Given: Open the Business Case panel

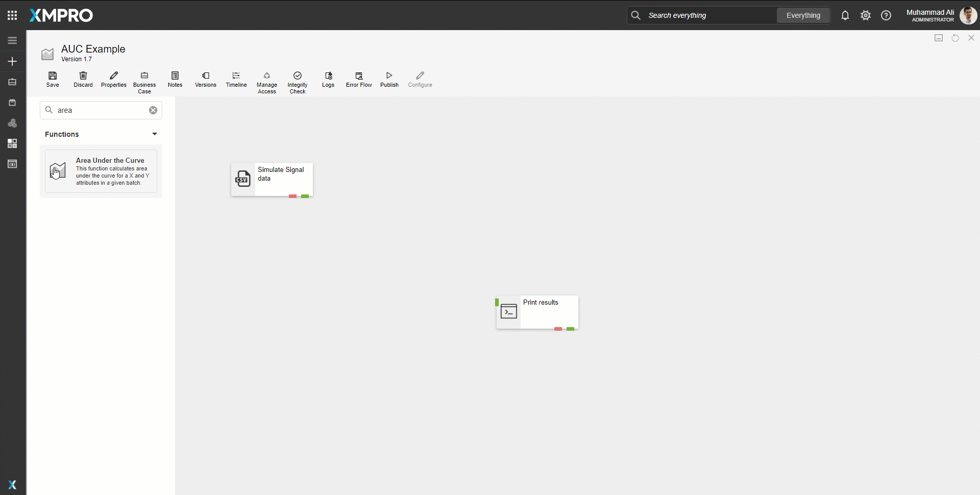Looking at the screenshot, I should pos(144,82).
